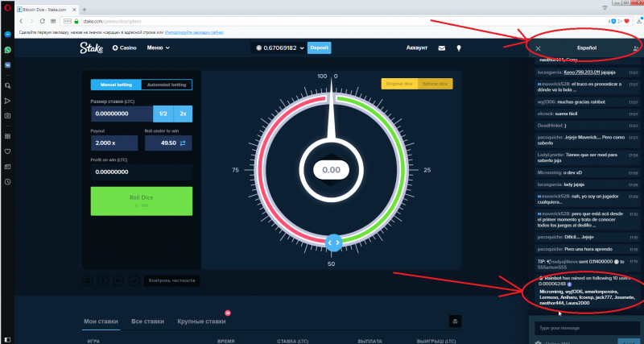Viewport: 644px width, 344px height.
Task: Open VK panel in Opera sidebar
Action: pyautogui.click(x=7, y=65)
